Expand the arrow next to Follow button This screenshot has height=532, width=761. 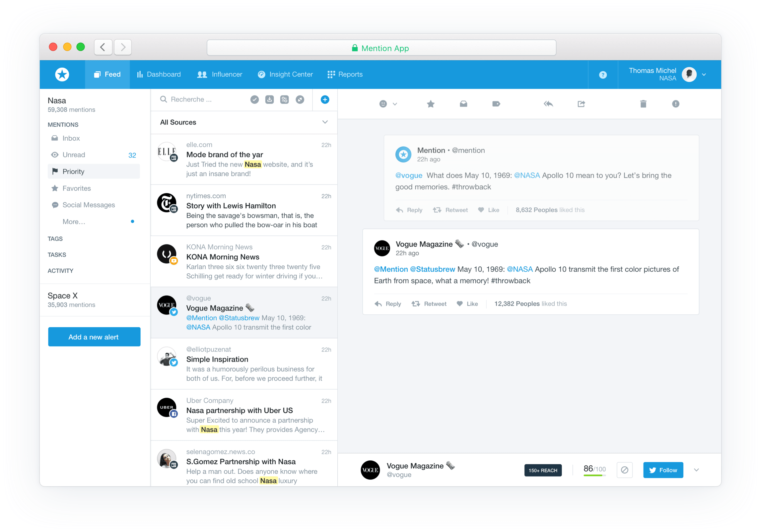coord(696,470)
